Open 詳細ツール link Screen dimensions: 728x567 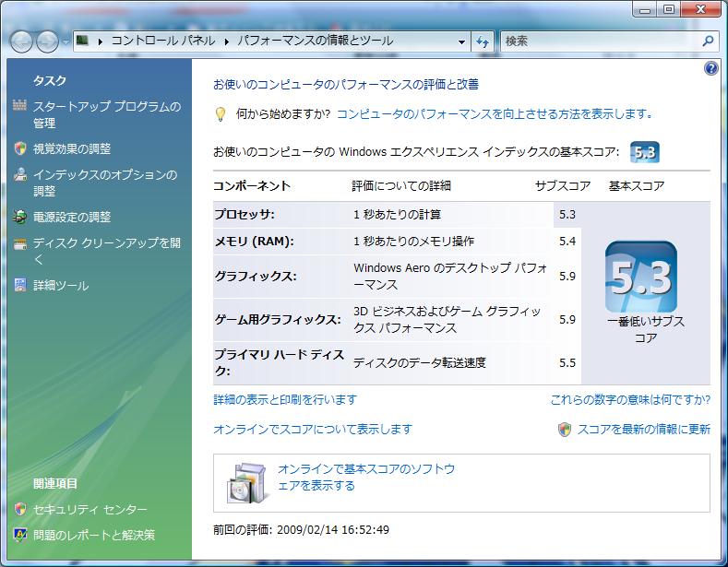pos(61,286)
